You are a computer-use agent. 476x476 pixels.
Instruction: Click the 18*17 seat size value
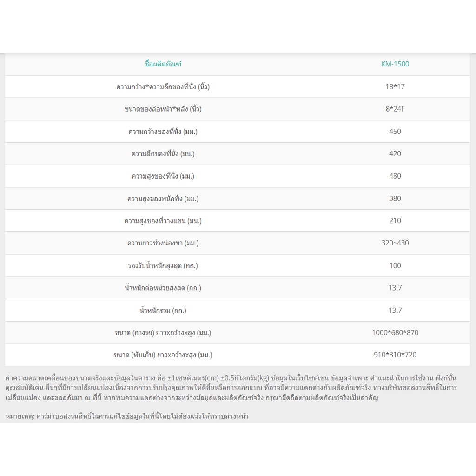(395, 86)
